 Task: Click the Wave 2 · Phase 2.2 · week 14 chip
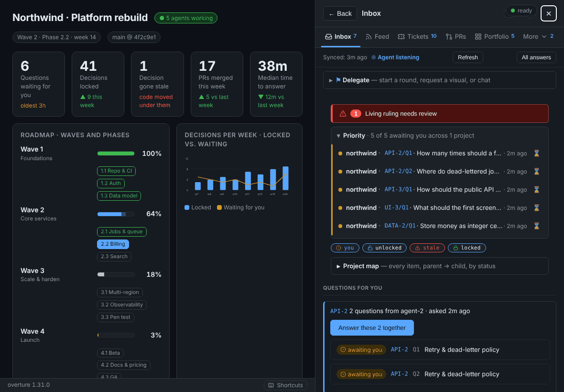pyautogui.click(x=56, y=37)
